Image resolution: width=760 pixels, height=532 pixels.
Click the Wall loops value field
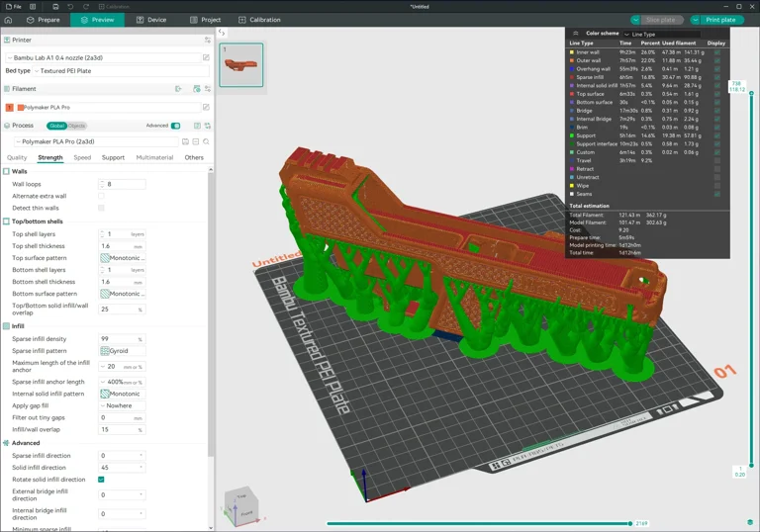click(x=122, y=184)
